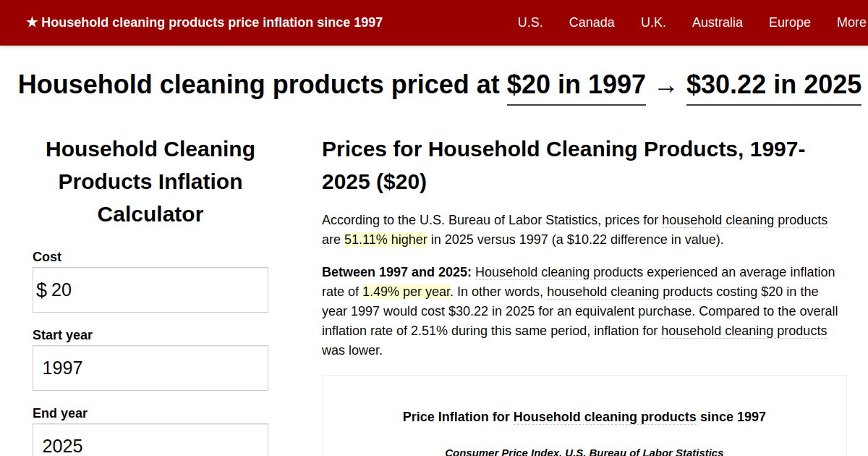This screenshot has width=868, height=456.
Task: Open "household cleaning products" link in first paragraph
Action: tap(744, 220)
